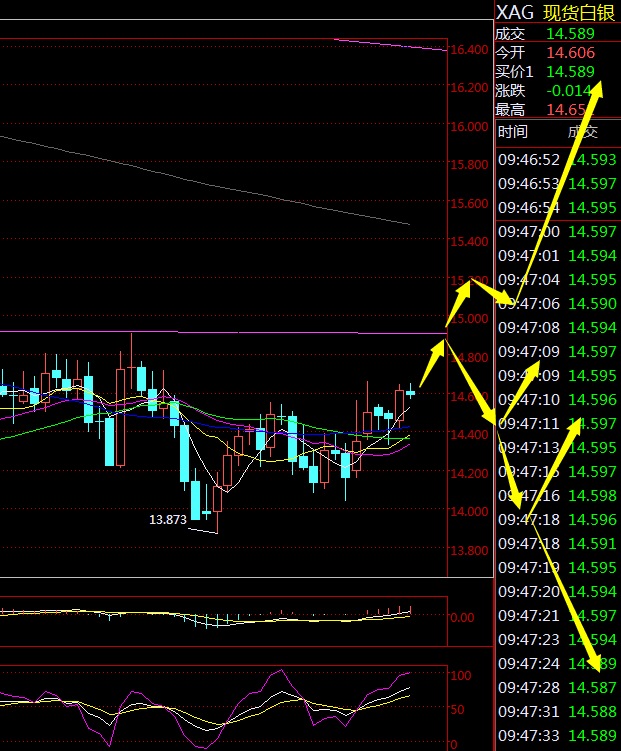This screenshot has height=751, width=621.
Task: Select the 买价1 value 14.589
Action: (570, 72)
